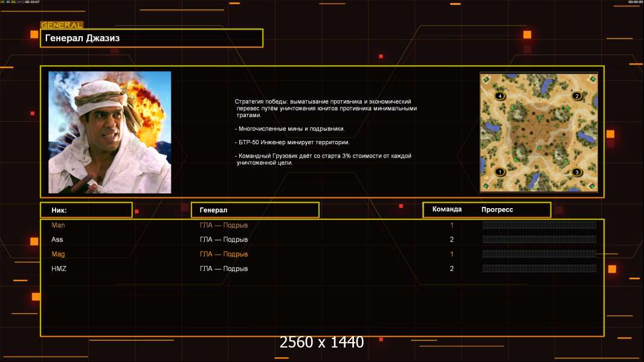Click the GENERAL logo label
The width and height of the screenshot is (644, 362).
pos(62,25)
